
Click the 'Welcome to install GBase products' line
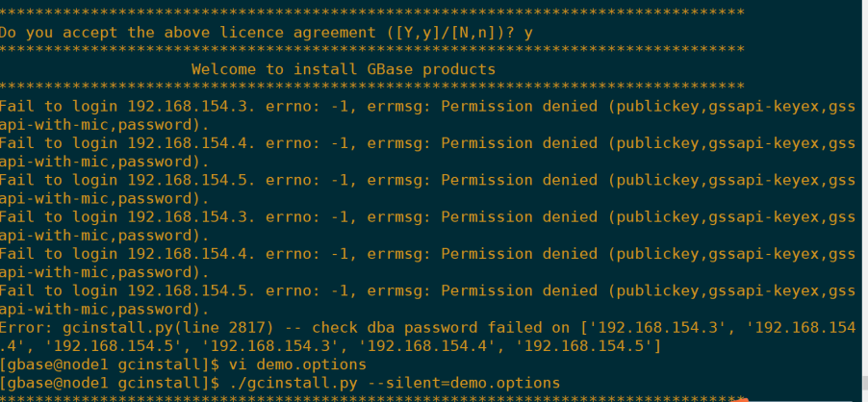344,69
